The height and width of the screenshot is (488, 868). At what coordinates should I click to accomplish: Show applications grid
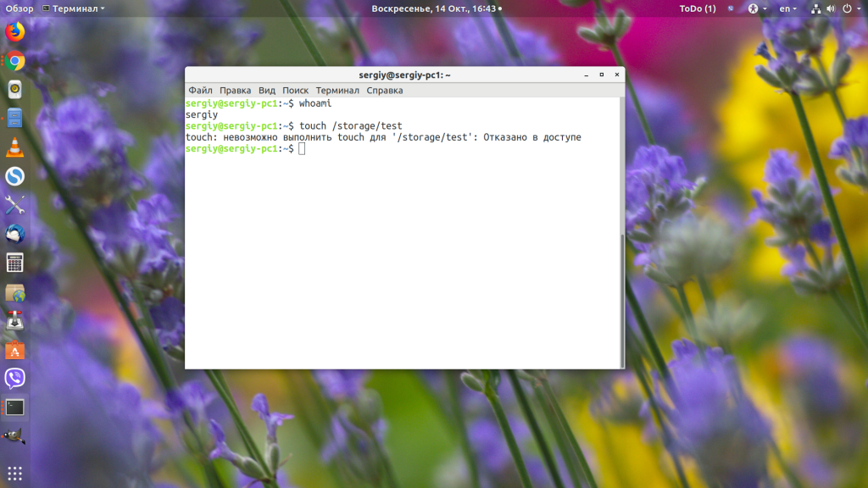pyautogui.click(x=15, y=473)
